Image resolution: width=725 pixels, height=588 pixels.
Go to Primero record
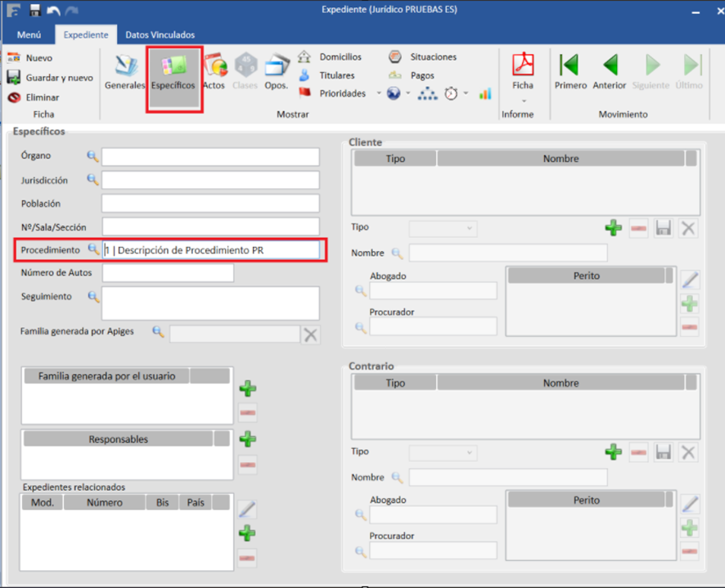[570, 71]
